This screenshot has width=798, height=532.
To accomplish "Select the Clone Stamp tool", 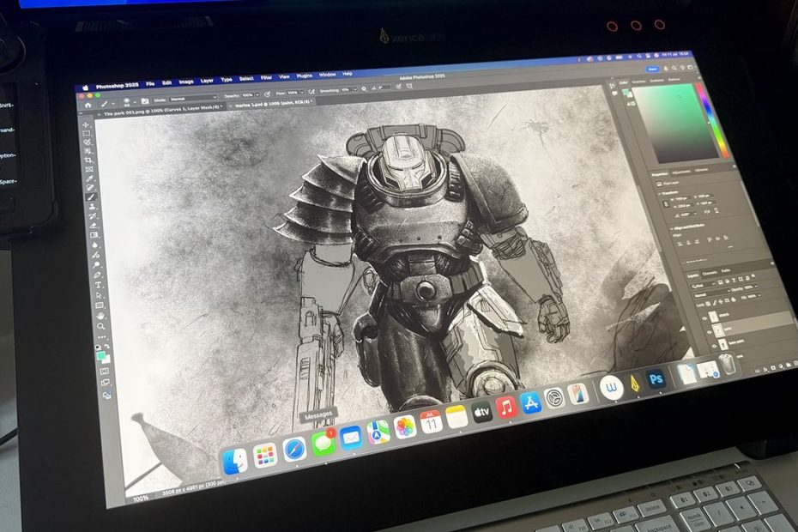I will 93,207.
